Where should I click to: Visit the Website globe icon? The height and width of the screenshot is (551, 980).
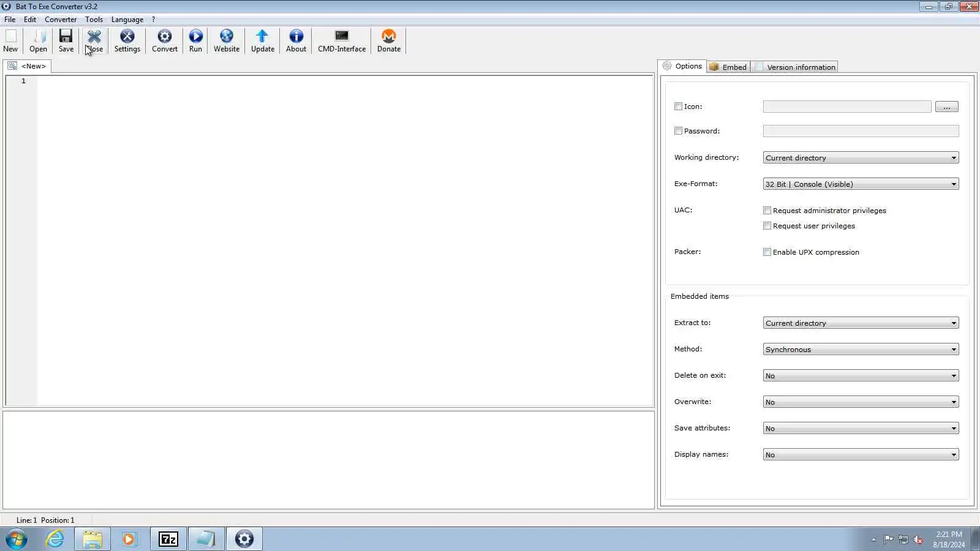(227, 41)
